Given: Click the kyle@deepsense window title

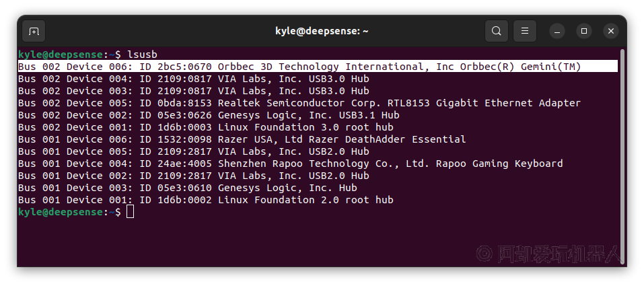Looking at the screenshot, I should (x=322, y=31).
